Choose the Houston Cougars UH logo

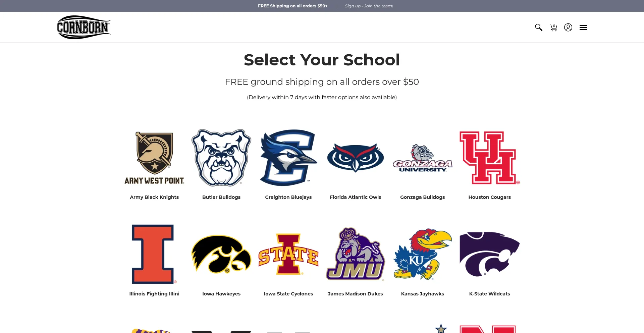point(489,158)
